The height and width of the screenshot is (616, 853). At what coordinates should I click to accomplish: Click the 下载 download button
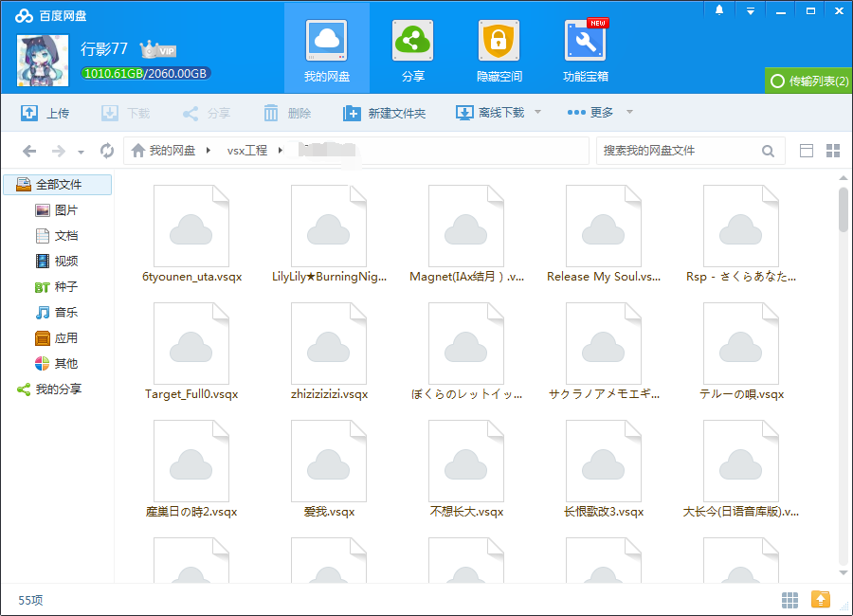point(126,113)
